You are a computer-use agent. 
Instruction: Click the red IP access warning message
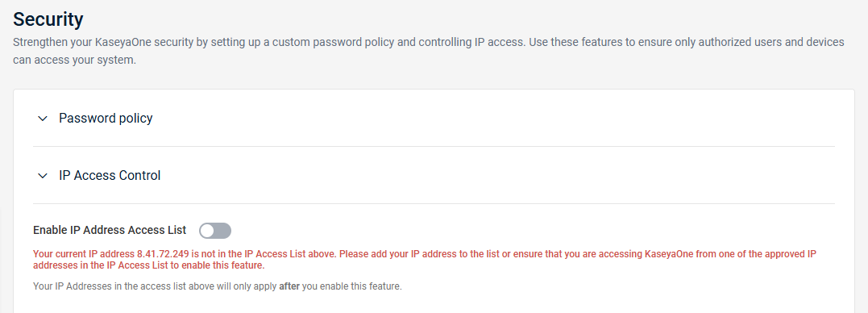click(425, 260)
